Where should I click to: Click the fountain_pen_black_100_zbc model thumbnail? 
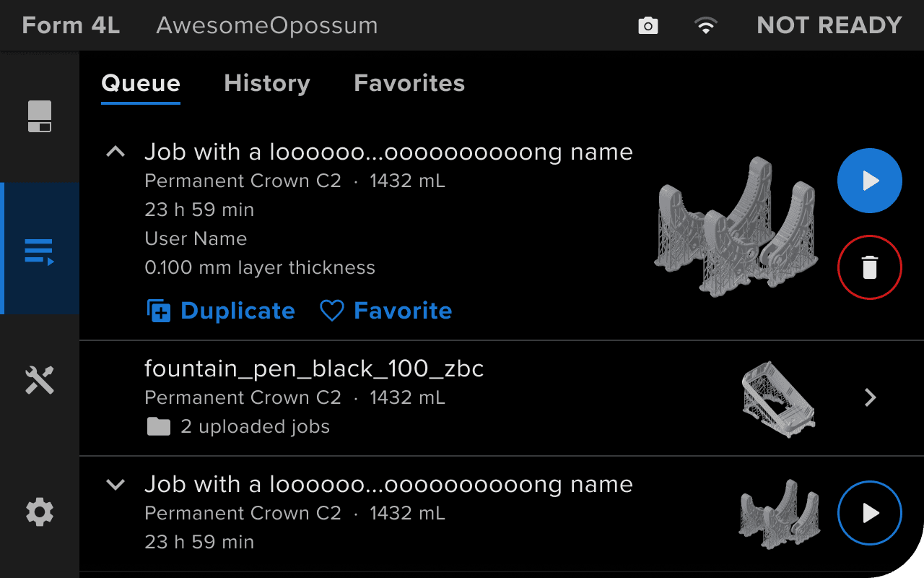[778, 398]
